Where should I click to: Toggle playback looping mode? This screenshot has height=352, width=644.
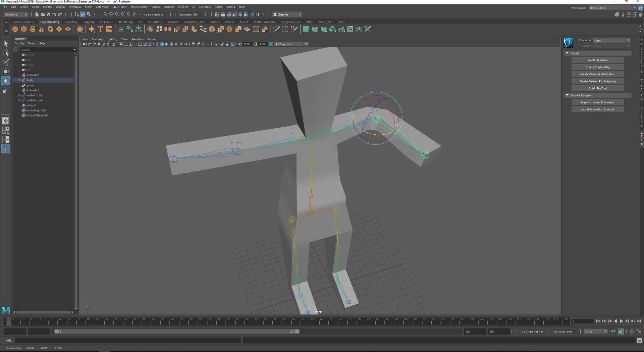tap(613, 332)
